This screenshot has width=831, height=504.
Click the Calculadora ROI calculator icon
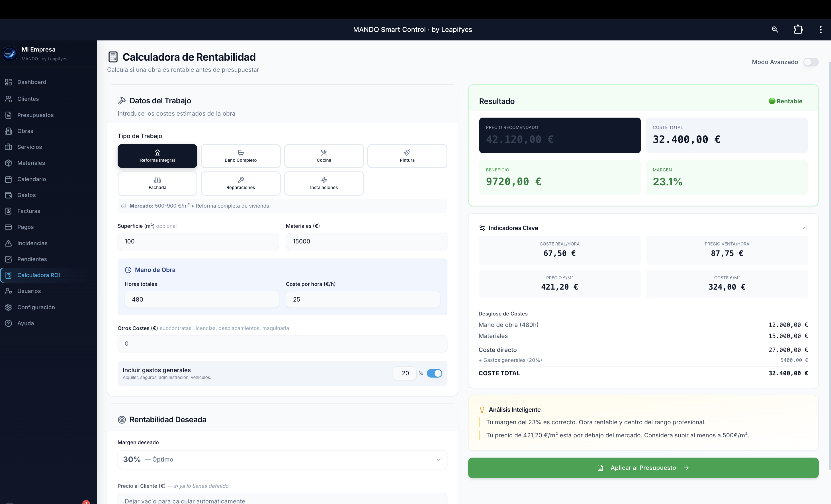point(9,275)
